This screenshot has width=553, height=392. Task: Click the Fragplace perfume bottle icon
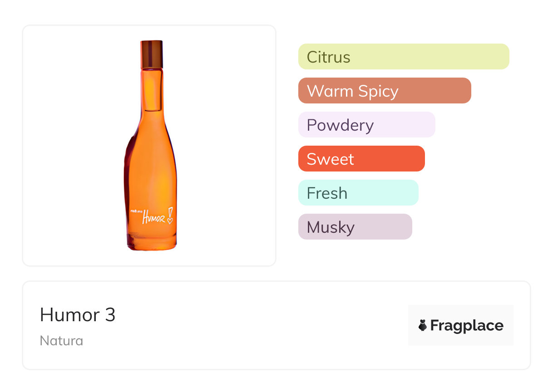(423, 325)
